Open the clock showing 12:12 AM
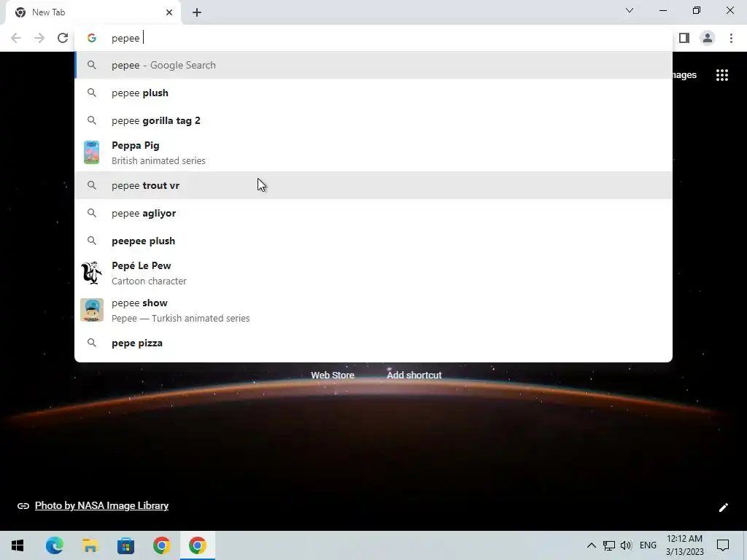 tap(684, 545)
